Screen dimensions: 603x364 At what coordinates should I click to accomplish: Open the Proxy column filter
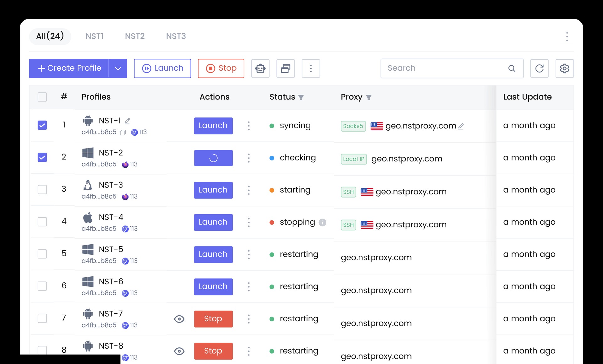coord(369,97)
